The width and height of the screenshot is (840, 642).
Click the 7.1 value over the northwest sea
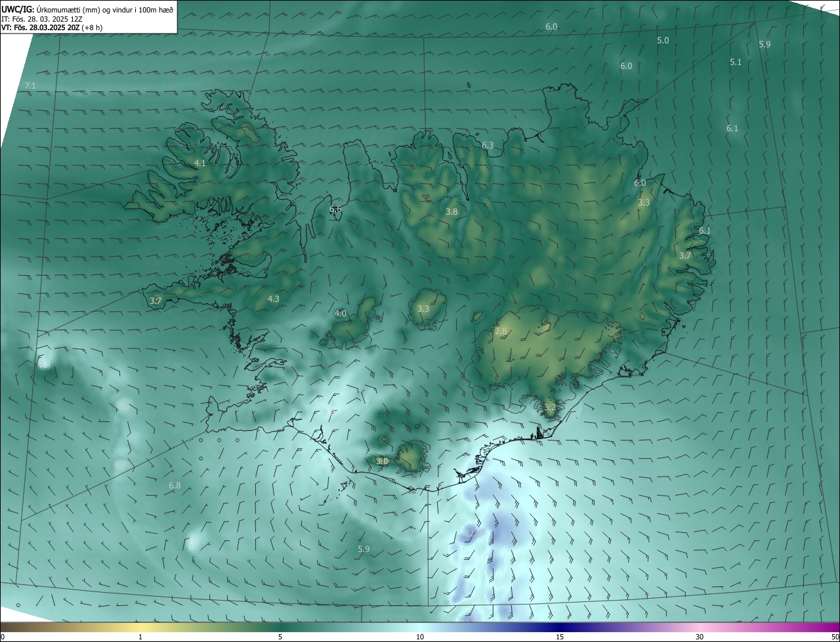tap(30, 86)
